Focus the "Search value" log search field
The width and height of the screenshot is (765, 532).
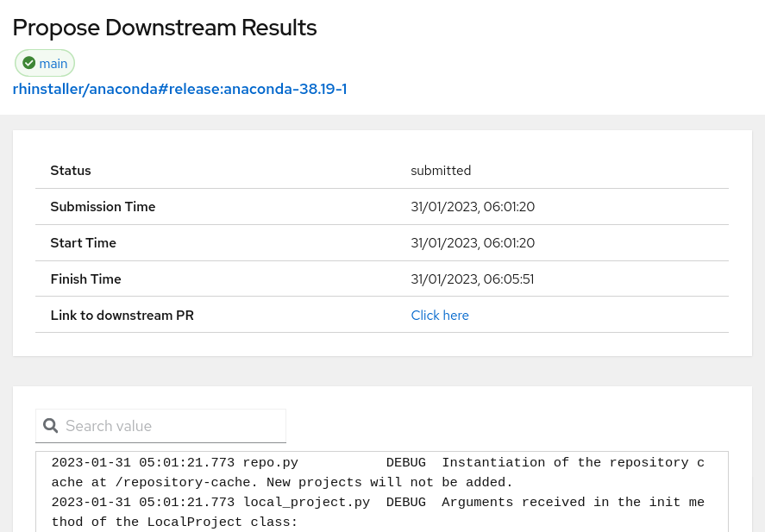(x=172, y=426)
